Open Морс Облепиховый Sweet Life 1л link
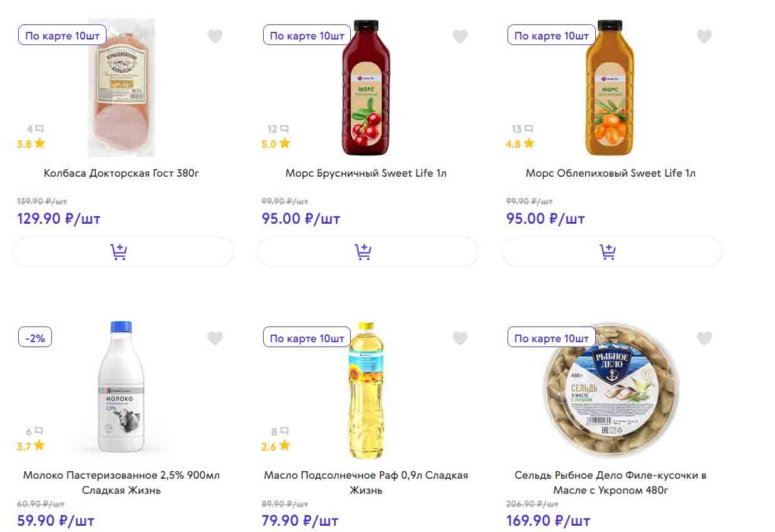Viewport: 775px width, 532px height. tap(610, 173)
